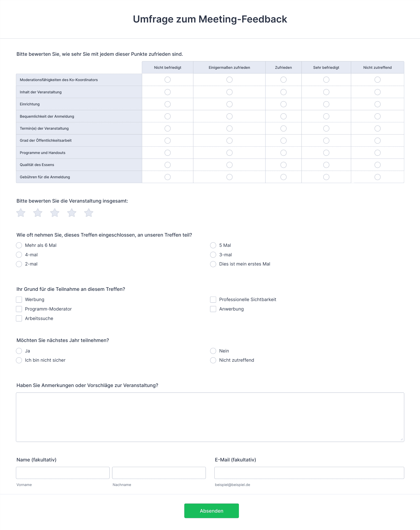The image size is (420, 530).
Task: Focus the E-Mail (fakultativ) field
Action: pyautogui.click(x=309, y=473)
